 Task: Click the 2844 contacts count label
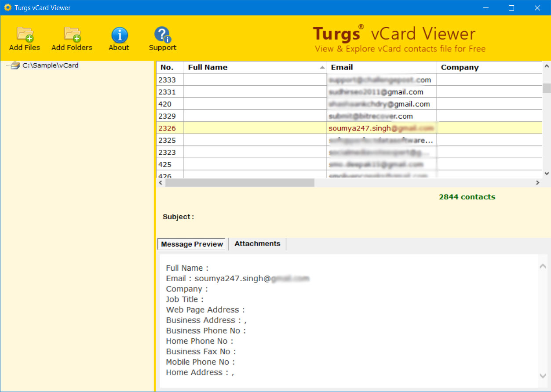pos(467,197)
